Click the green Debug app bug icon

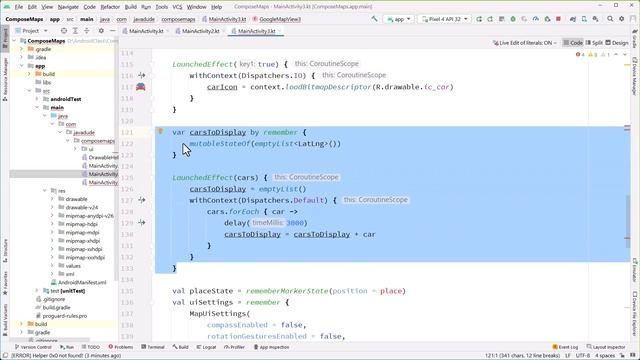point(513,19)
